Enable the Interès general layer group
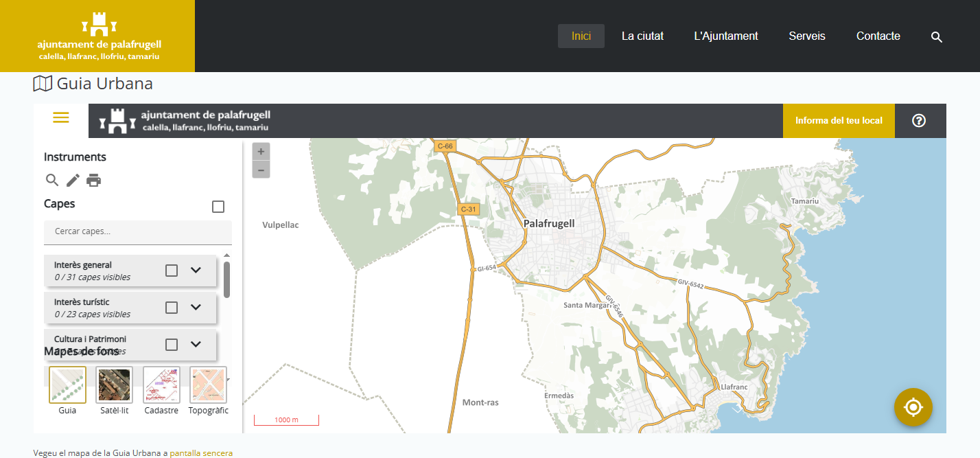980x458 pixels. click(172, 271)
